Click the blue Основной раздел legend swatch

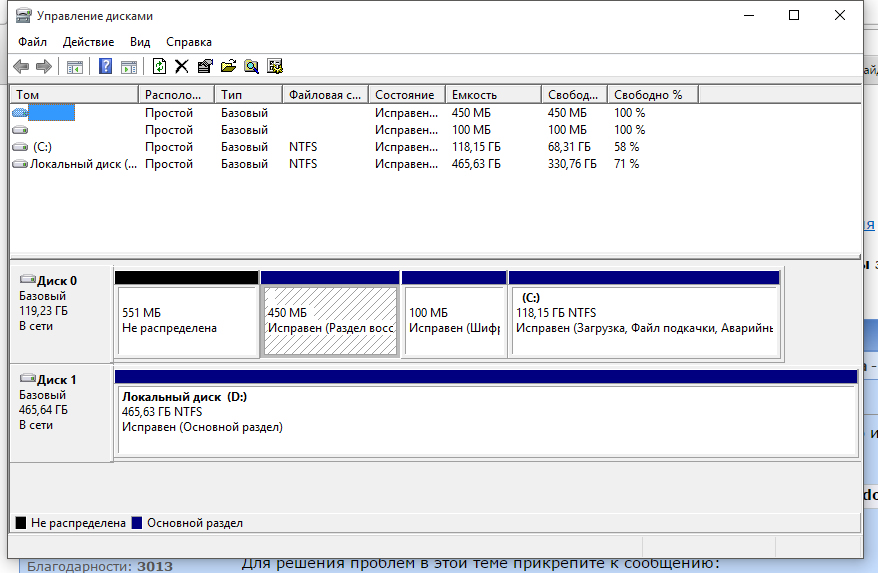pyautogui.click(x=137, y=523)
